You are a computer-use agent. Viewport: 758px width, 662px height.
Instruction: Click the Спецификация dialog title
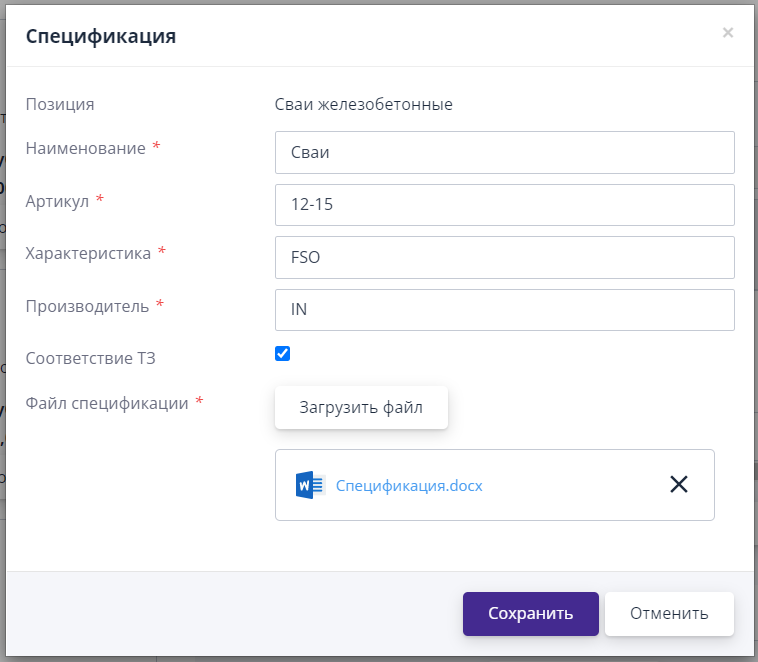(101, 37)
